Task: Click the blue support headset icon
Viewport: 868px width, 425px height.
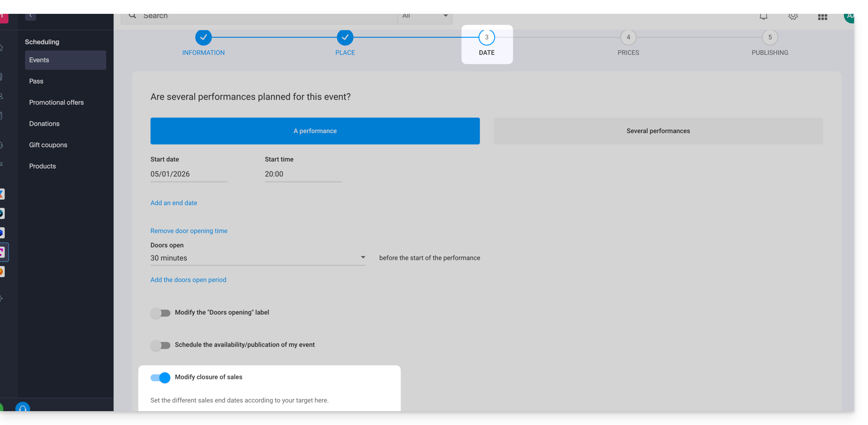Action: click(x=23, y=407)
